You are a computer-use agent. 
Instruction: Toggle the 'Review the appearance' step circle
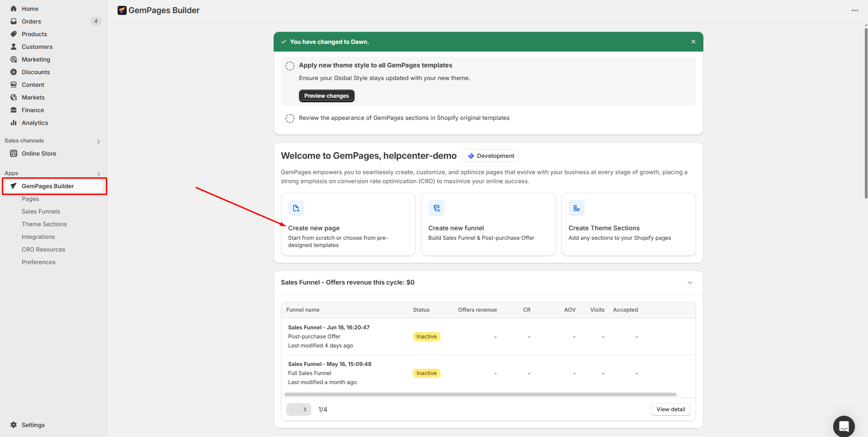pyautogui.click(x=290, y=119)
